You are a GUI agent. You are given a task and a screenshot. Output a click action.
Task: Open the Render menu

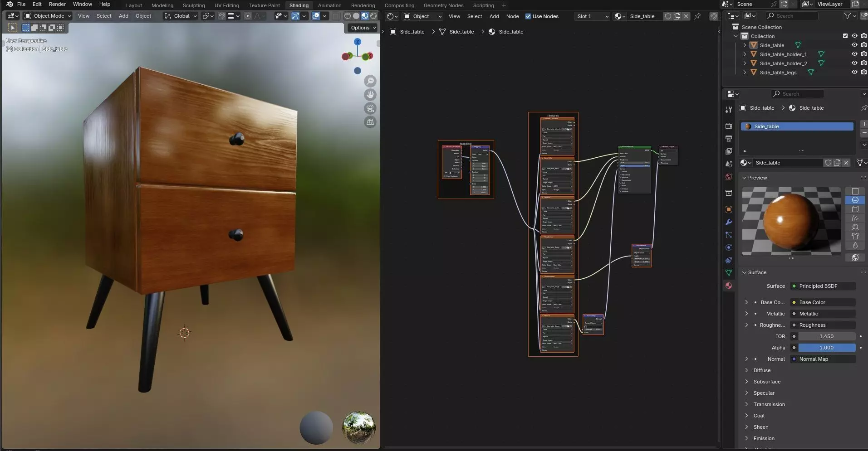click(57, 4)
